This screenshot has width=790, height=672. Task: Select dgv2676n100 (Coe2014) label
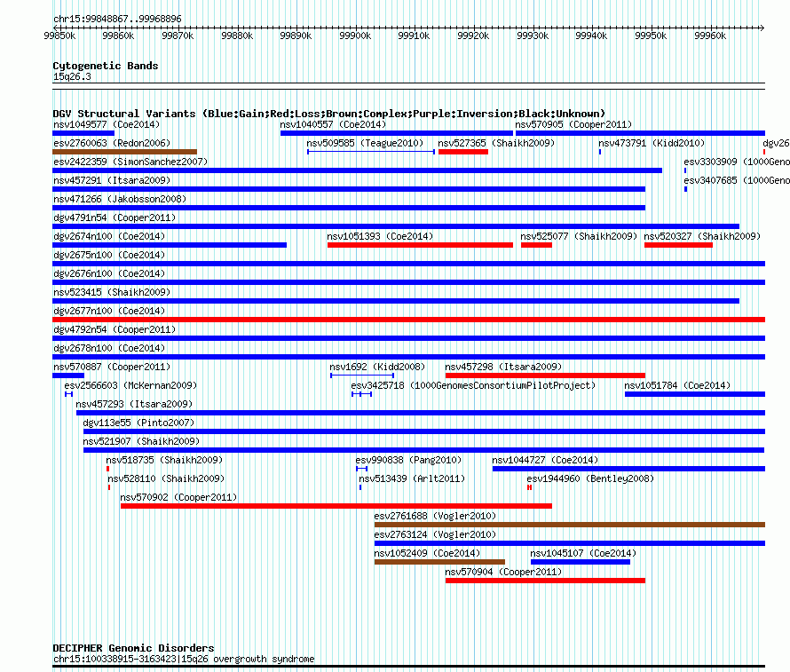[x=109, y=273]
